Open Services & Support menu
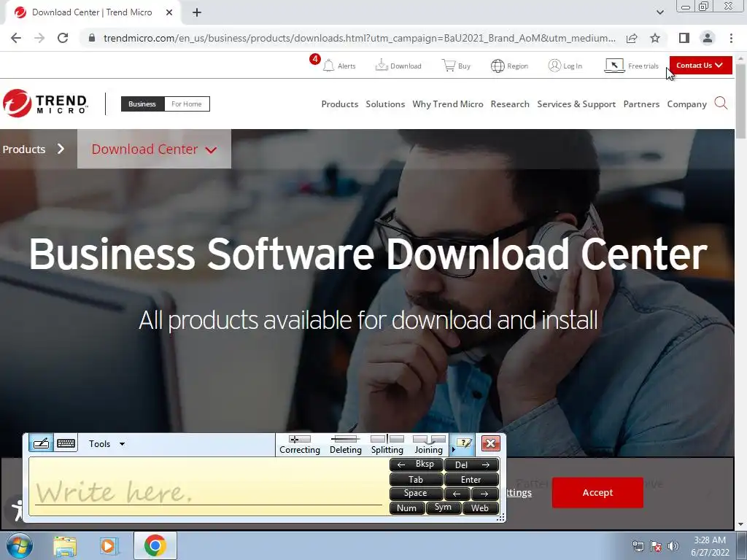Viewport: 747px width, 560px height. (x=576, y=104)
